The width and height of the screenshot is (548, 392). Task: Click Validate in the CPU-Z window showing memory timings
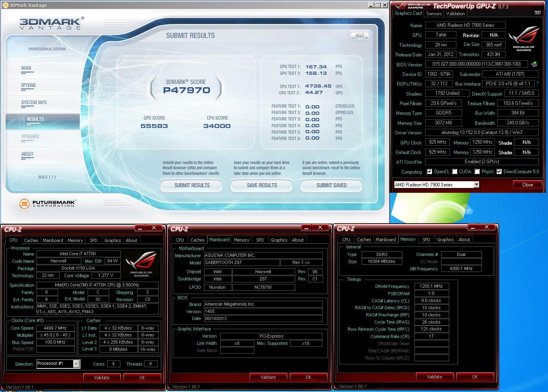[x=434, y=376]
